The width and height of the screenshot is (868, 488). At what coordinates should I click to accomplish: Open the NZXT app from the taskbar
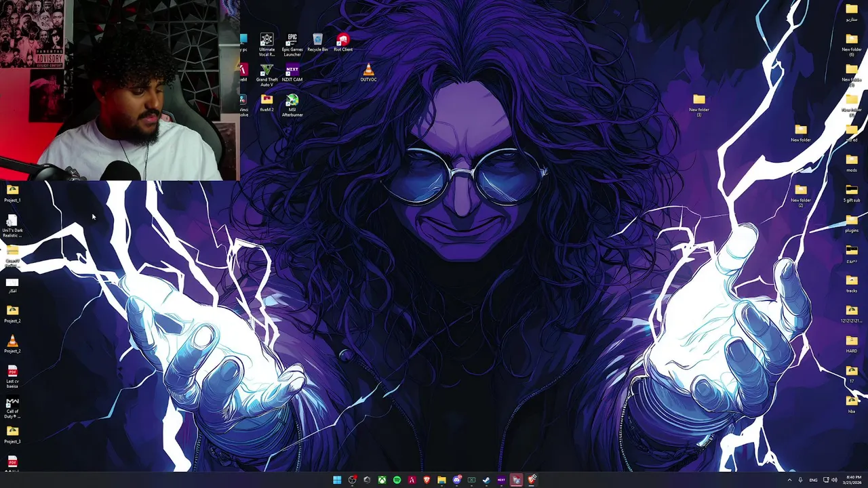[501, 480]
